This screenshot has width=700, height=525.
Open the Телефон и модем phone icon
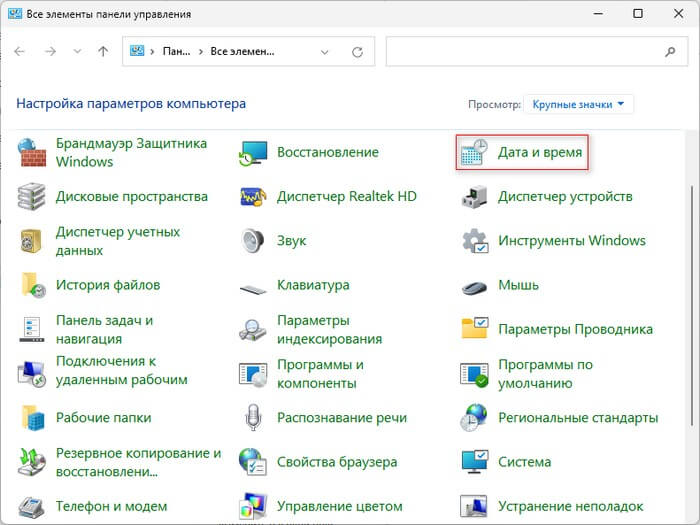click(31, 507)
